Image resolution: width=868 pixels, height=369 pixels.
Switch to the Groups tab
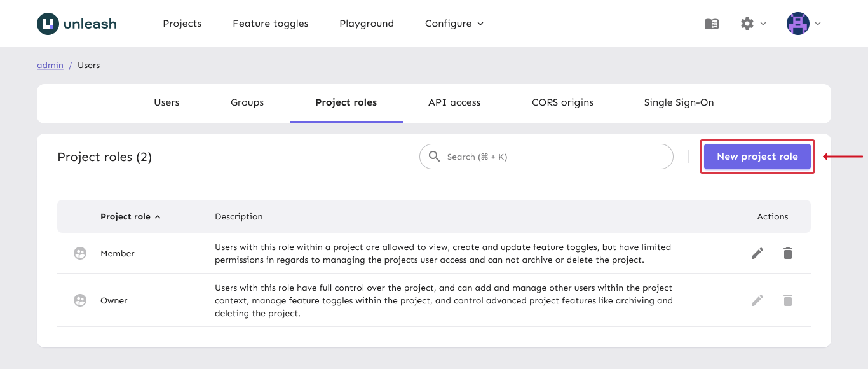[247, 102]
